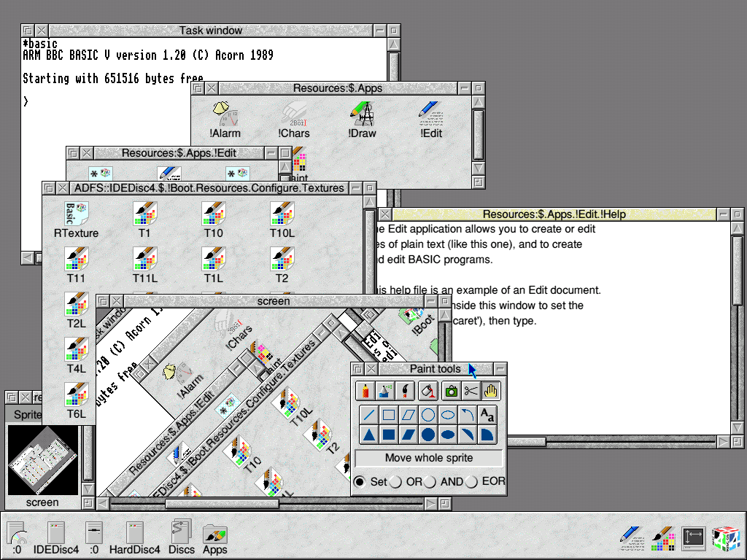Select the pencil tool in Paint tools
The height and width of the screenshot is (560, 747).
tap(365, 391)
